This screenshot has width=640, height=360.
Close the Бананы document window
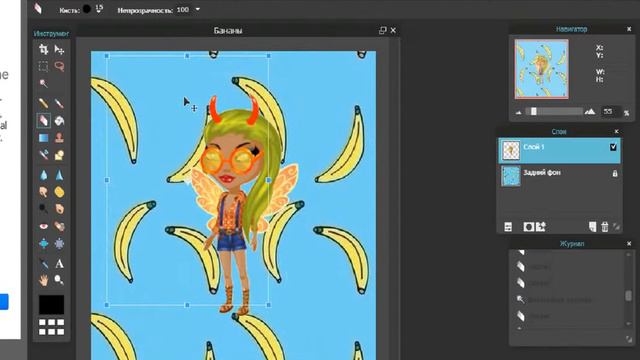393,30
